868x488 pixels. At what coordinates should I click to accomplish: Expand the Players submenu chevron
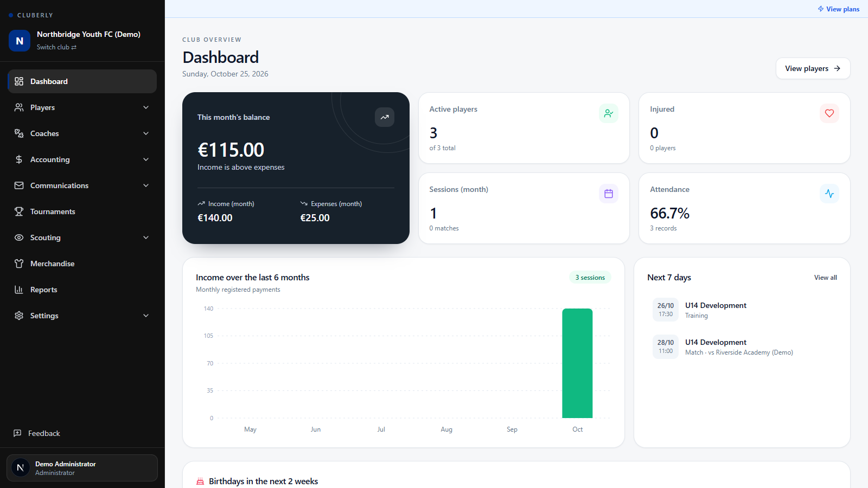click(146, 107)
